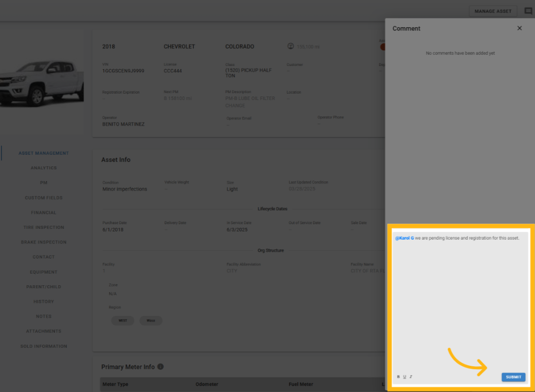Viewport: 535px width, 392px height.
Task: Open the Attachments section
Action: point(44,331)
